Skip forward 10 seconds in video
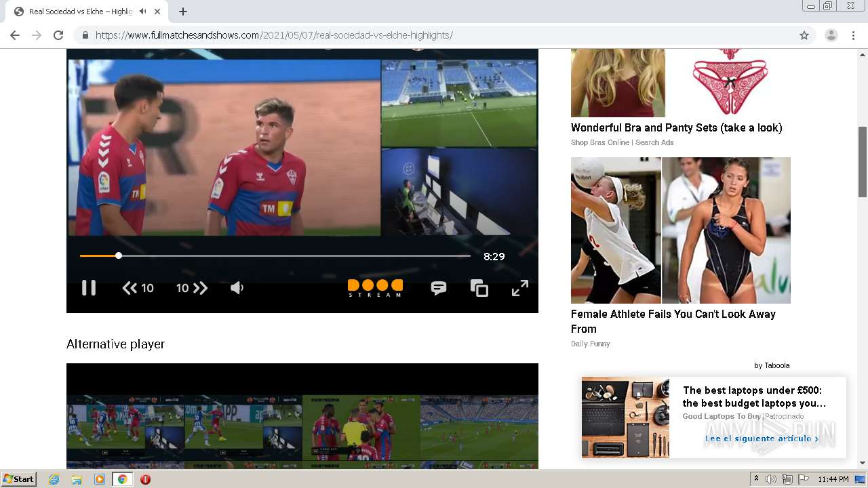The image size is (868, 488). click(192, 288)
